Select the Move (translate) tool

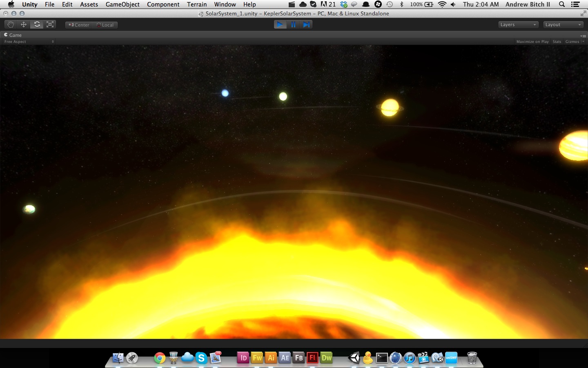24,25
